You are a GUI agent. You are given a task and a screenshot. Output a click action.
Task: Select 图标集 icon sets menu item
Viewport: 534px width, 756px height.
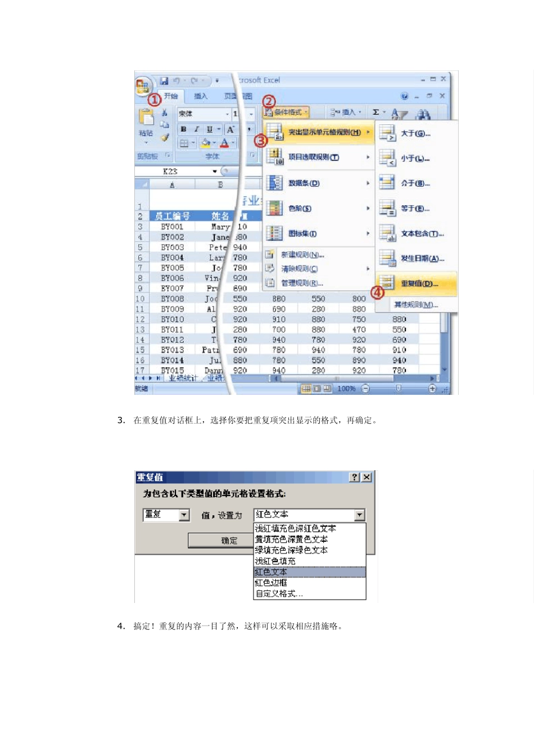tap(319, 233)
